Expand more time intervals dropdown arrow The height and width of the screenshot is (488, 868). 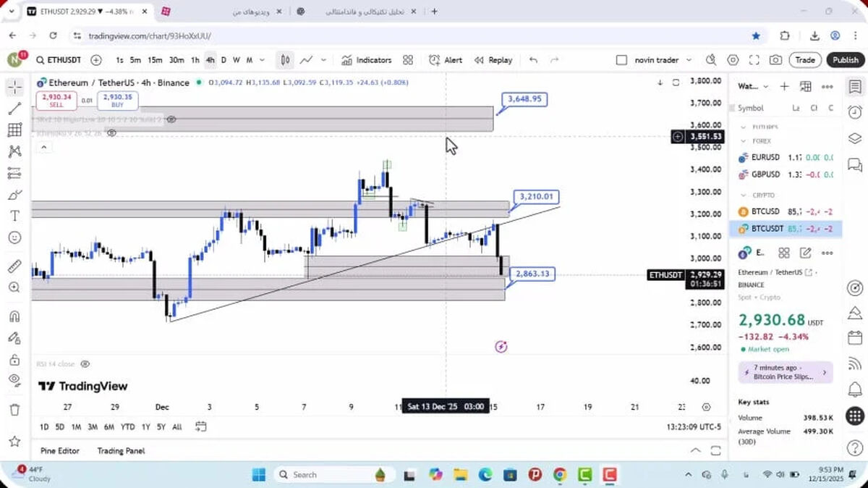[262, 60]
